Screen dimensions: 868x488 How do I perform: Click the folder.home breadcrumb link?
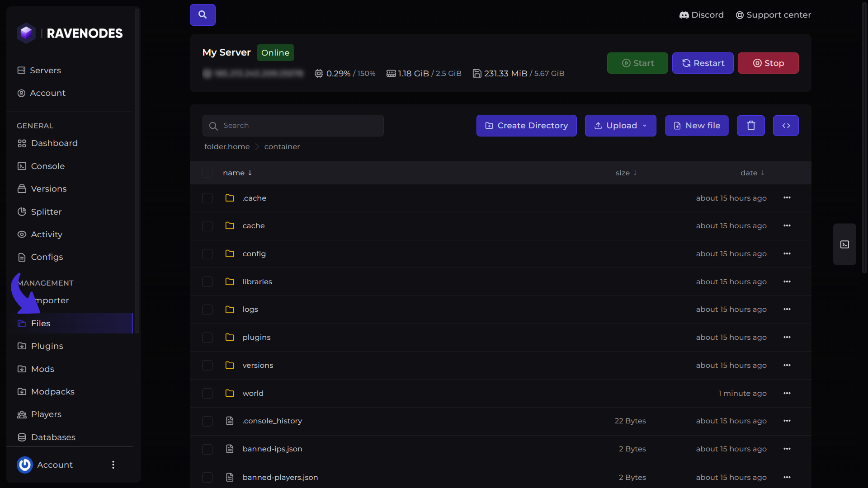point(227,147)
